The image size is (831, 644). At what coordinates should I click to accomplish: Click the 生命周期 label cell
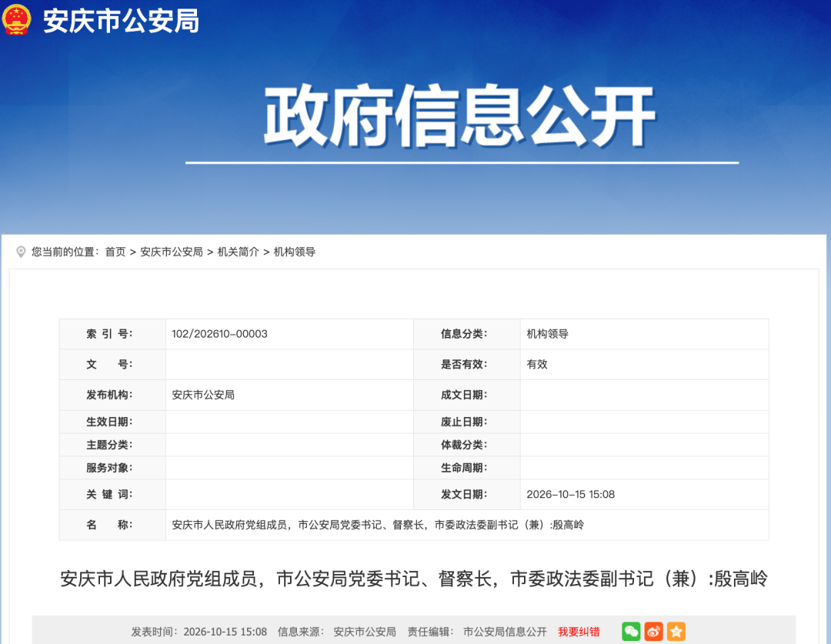(x=467, y=468)
